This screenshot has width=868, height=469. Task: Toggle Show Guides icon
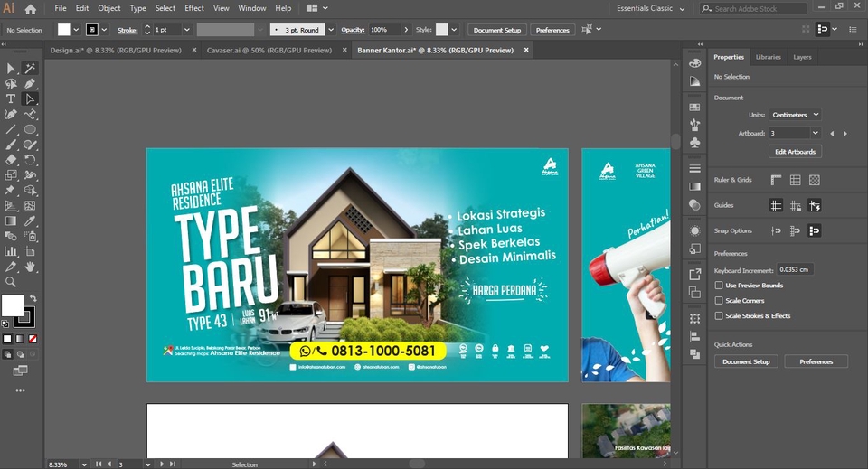point(776,206)
